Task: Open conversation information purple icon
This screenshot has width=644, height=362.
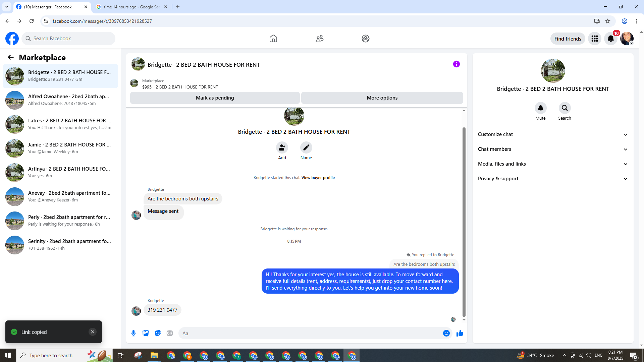Action: pos(457,64)
